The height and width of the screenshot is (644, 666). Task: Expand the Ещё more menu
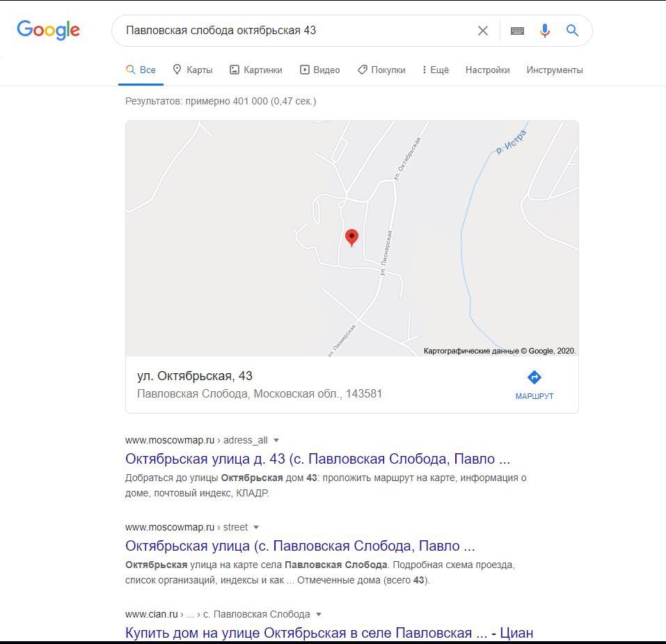[436, 70]
